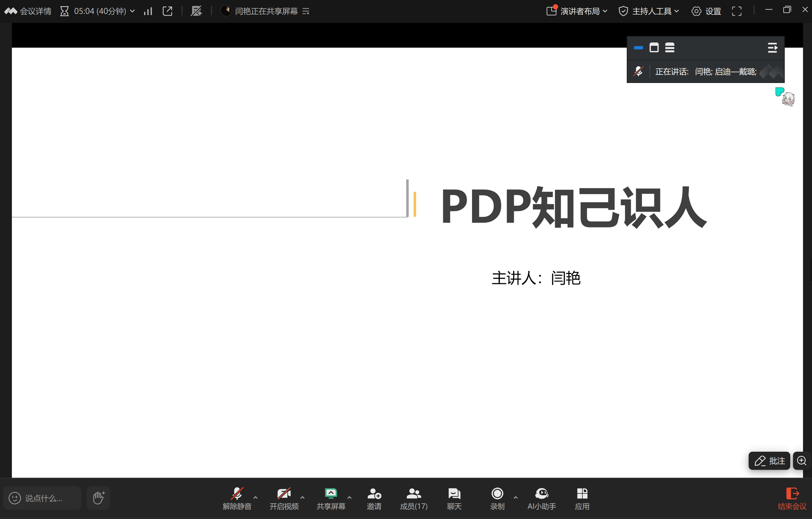Unmute the microphone (解除静音)
Image resolution: width=812 pixels, height=519 pixels.
click(x=237, y=498)
